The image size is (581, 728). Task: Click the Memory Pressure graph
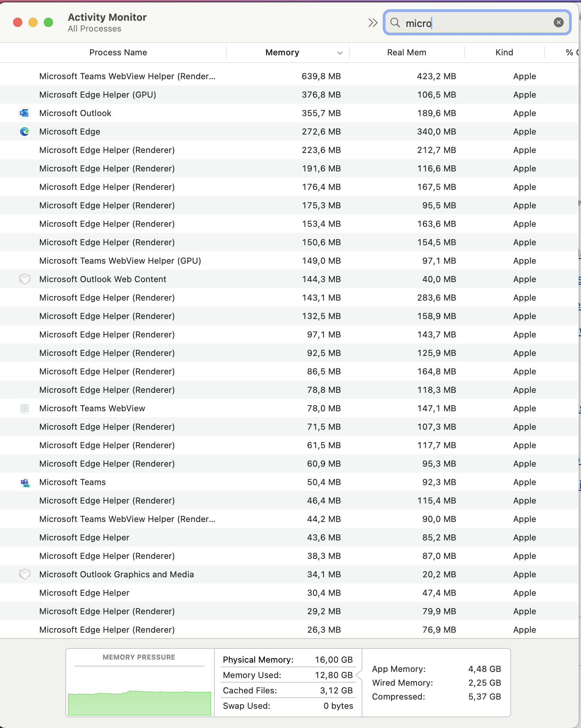click(139, 703)
